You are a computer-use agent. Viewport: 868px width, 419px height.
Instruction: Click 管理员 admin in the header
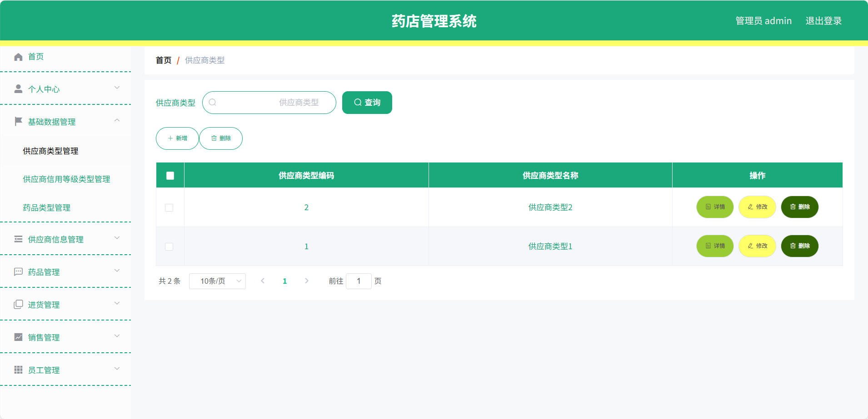click(763, 21)
